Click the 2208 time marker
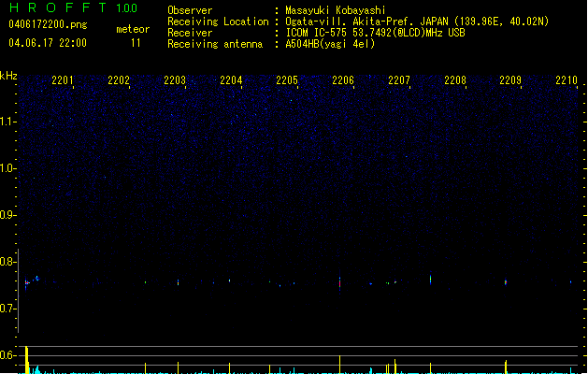The height and width of the screenshot is (374, 588). [x=455, y=80]
